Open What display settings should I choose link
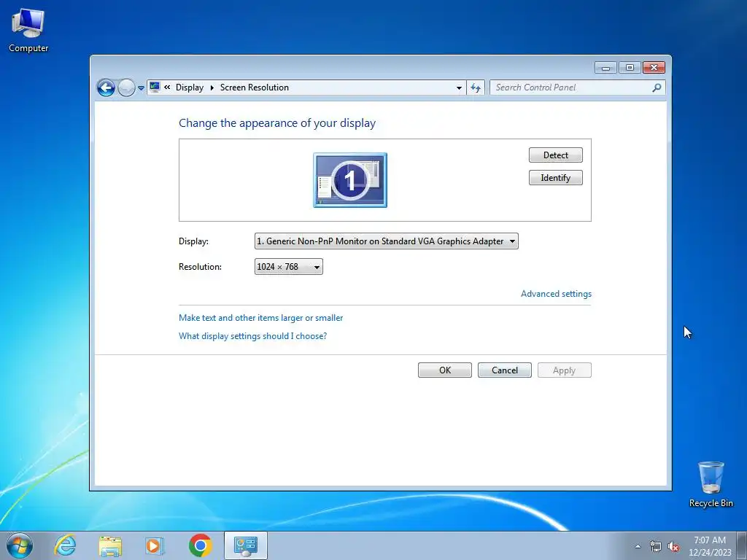The width and height of the screenshot is (747, 560). (x=252, y=336)
